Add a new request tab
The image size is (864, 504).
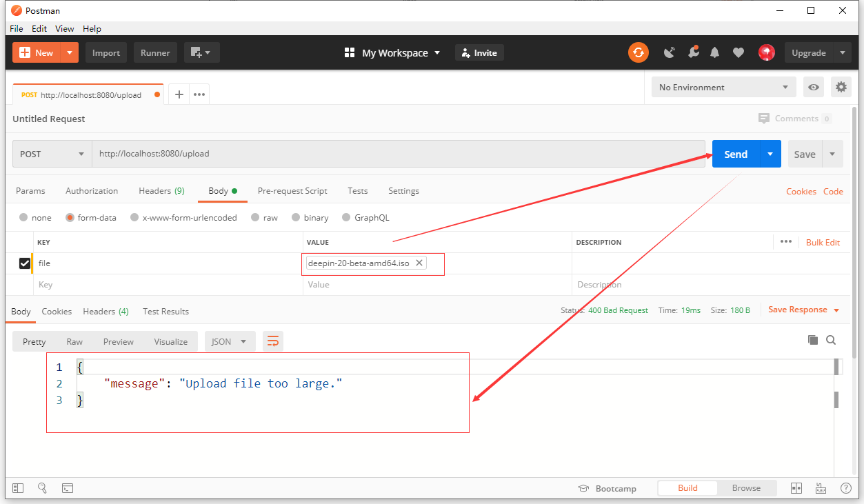(x=179, y=94)
